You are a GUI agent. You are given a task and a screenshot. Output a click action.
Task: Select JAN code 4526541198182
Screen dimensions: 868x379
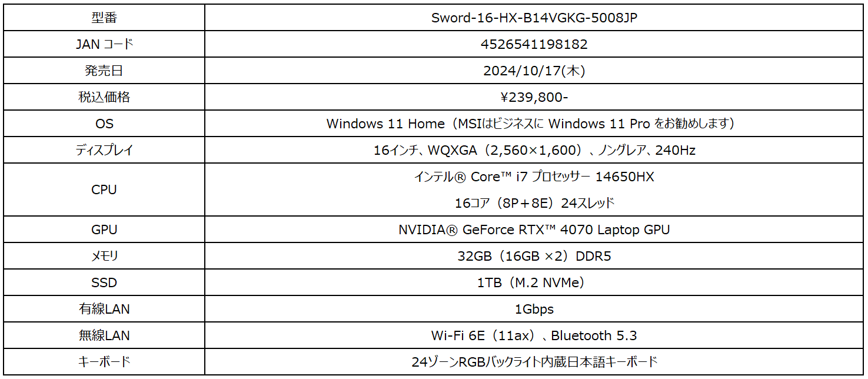534,44
